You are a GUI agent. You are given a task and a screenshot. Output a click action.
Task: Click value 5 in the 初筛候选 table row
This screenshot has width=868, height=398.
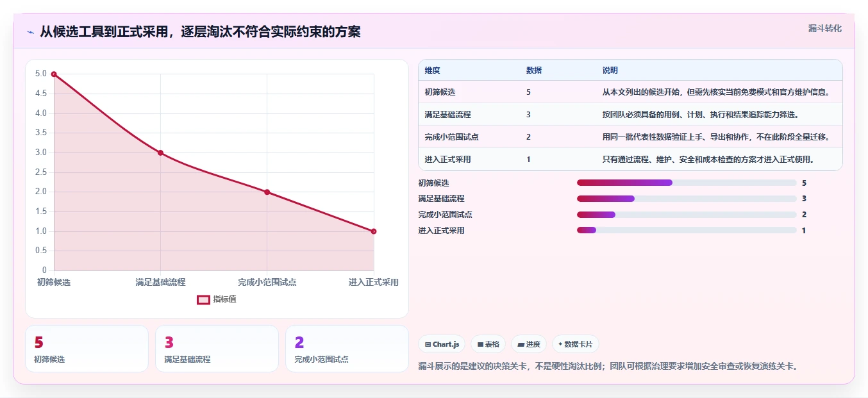tap(528, 92)
